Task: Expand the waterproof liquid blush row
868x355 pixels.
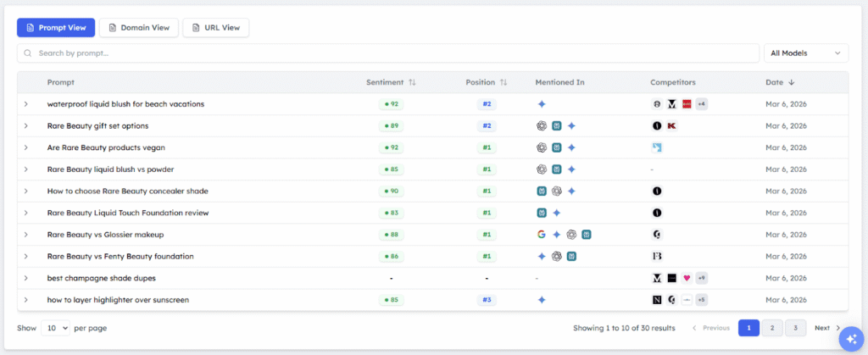Action: [x=25, y=104]
